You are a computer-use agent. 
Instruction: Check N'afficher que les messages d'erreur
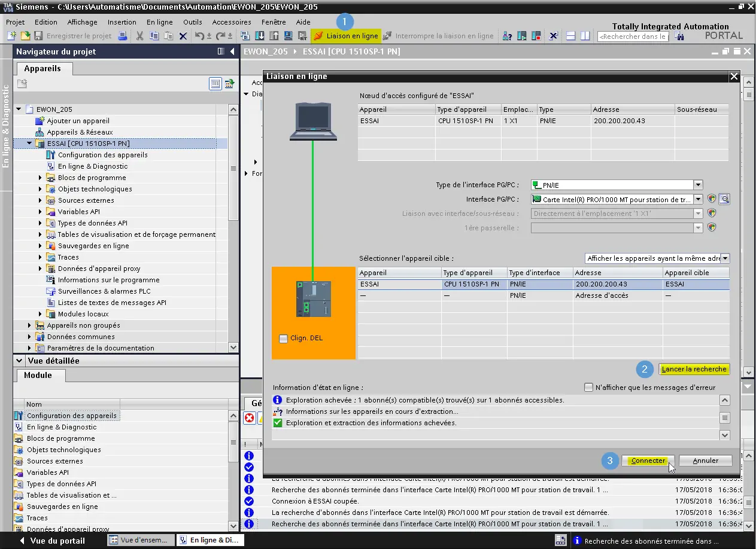coord(589,388)
